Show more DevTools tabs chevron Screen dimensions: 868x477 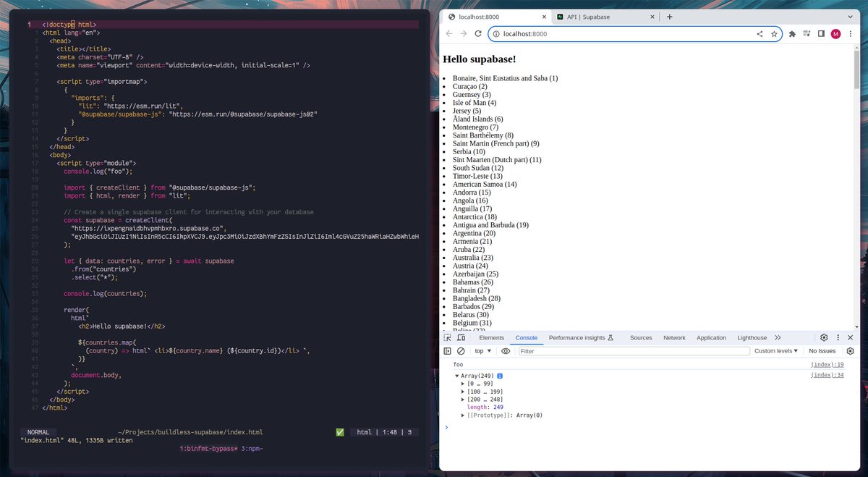pyautogui.click(x=778, y=338)
